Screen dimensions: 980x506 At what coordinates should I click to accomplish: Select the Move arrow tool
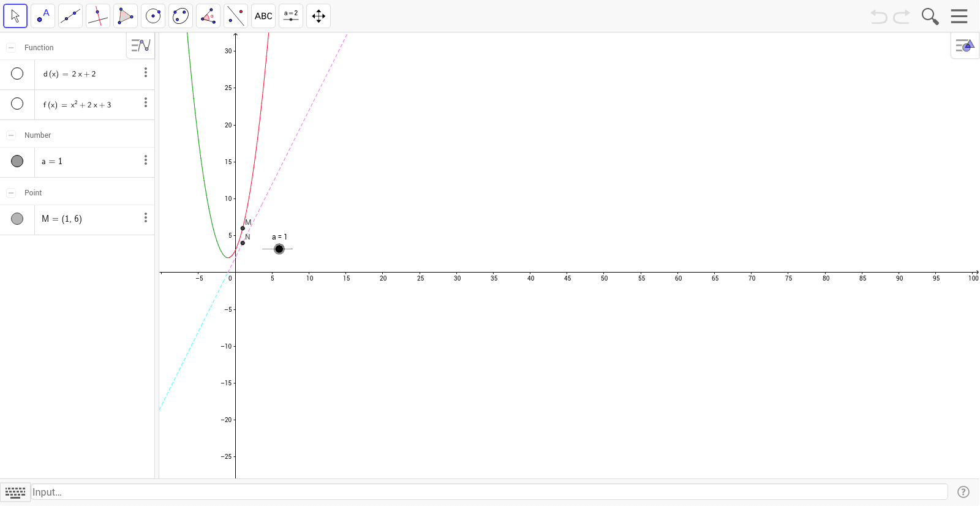click(15, 16)
